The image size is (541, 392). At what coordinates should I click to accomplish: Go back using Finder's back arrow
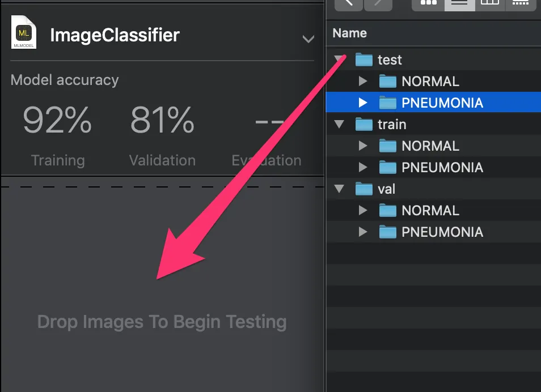[x=349, y=5]
